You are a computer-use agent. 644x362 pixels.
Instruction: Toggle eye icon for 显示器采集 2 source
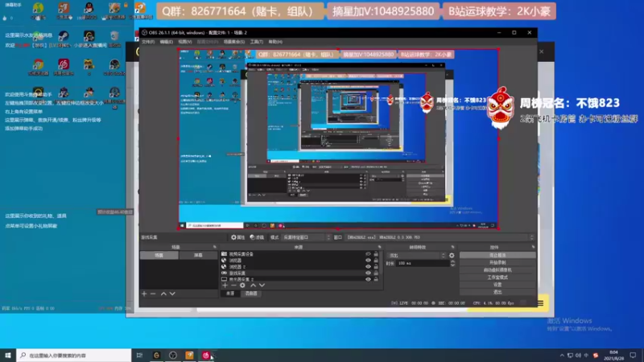[x=368, y=279]
